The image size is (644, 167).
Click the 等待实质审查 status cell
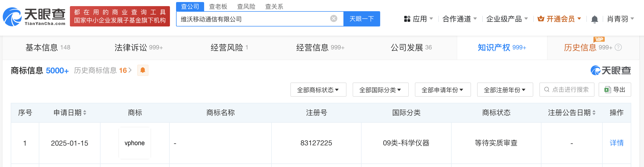[496, 143]
